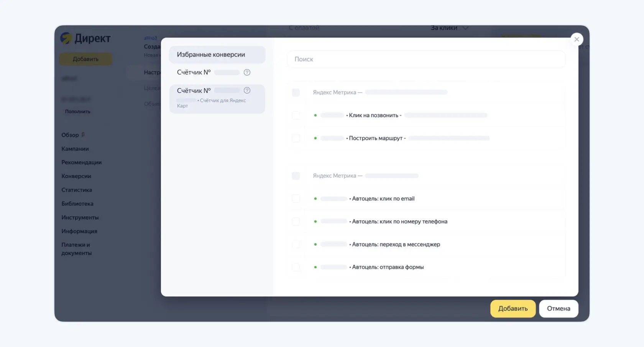
Task: Click the Автоцель: переход в мессенджер label
Action: tap(396, 244)
